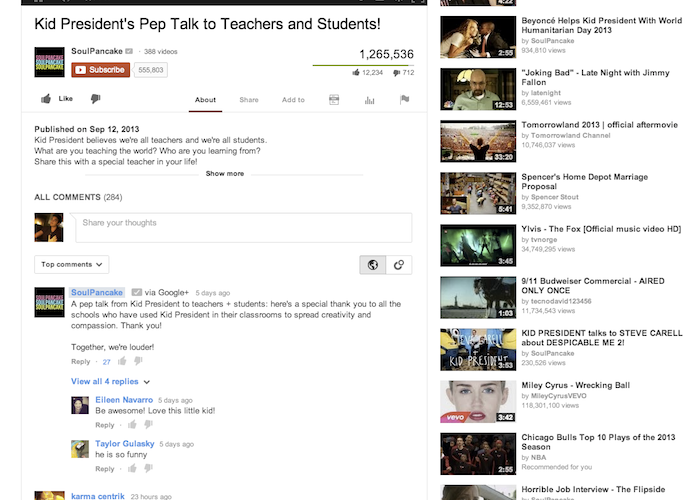Image resolution: width=700 pixels, height=500 pixels.
Task: Click the SoulPancake channel avatar beside Subscribe
Action: (x=50, y=62)
